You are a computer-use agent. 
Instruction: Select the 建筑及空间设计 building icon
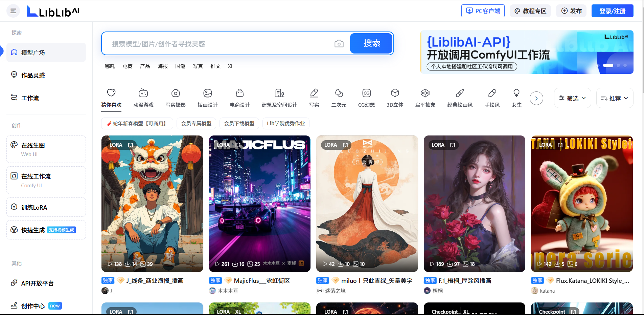point(279,93)
